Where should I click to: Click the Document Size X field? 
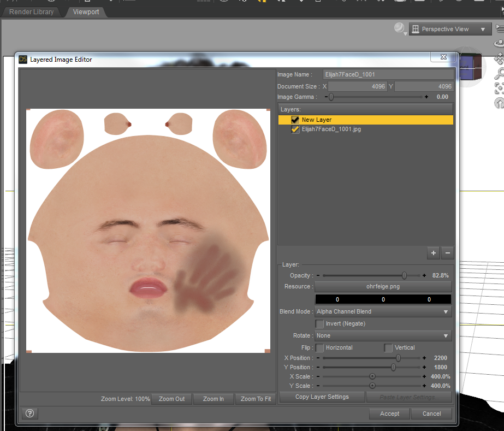point(358,86)
